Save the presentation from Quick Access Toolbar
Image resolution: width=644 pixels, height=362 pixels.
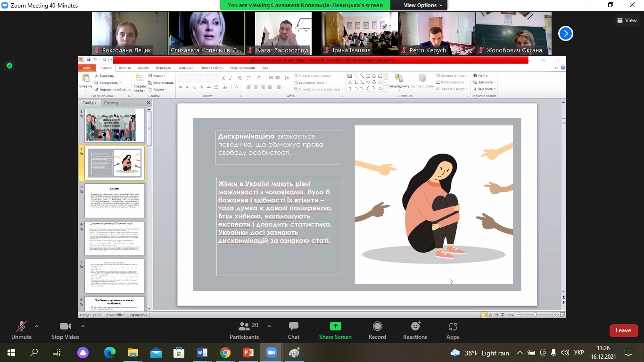pos(88,60)
